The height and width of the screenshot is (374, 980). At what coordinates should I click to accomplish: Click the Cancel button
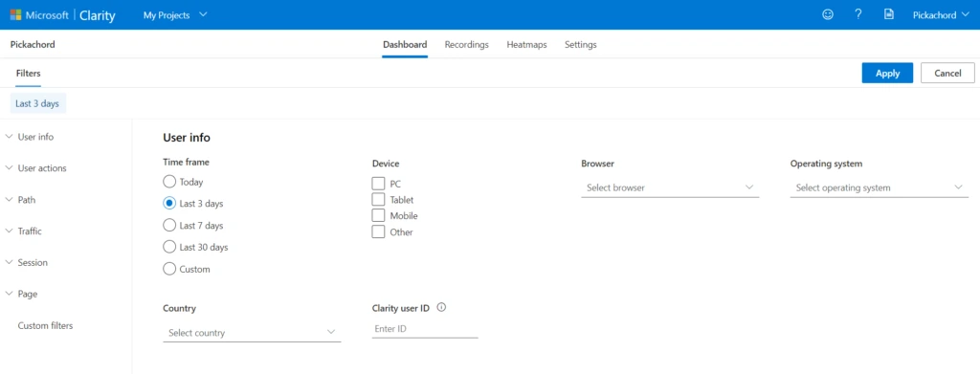click(947, 73)
